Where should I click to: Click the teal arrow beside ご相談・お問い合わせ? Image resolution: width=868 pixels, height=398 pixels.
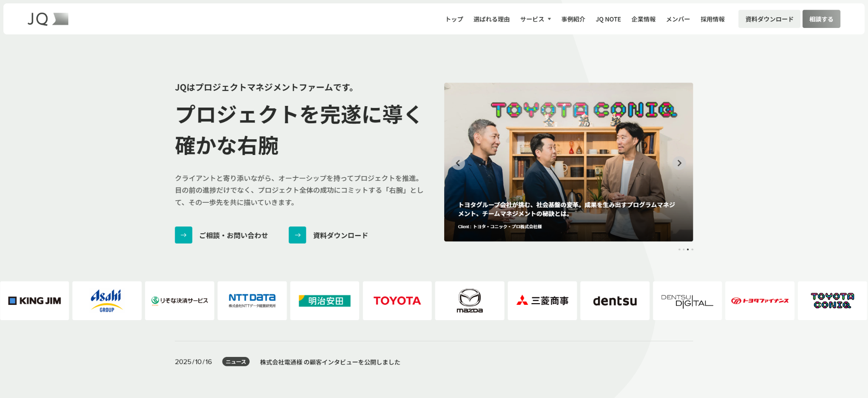pos(184,235)
